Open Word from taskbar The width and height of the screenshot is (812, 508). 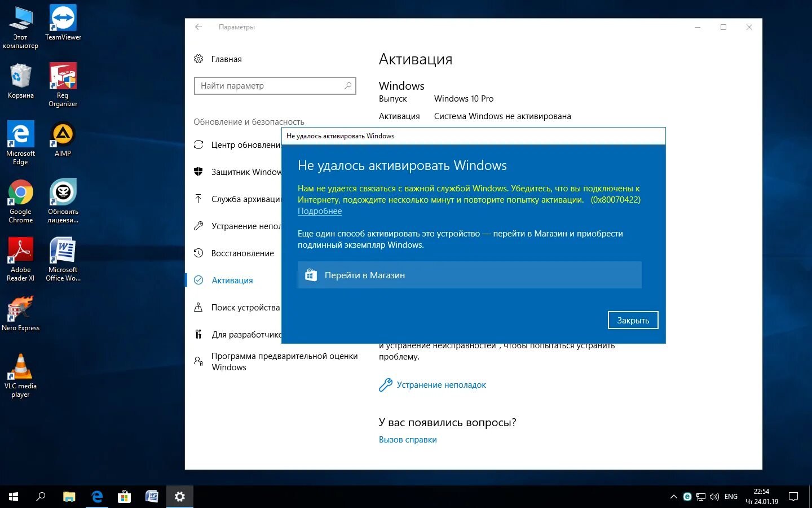152,497
